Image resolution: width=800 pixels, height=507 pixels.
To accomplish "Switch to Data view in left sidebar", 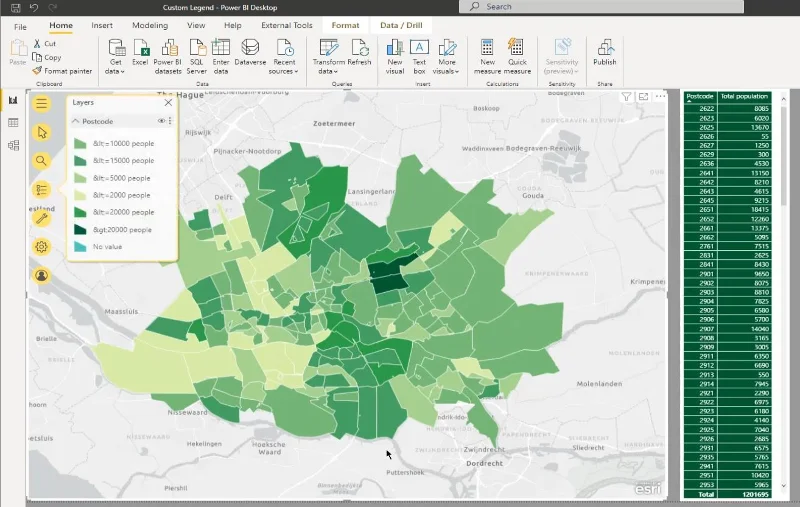I will (x=13, y=122).
